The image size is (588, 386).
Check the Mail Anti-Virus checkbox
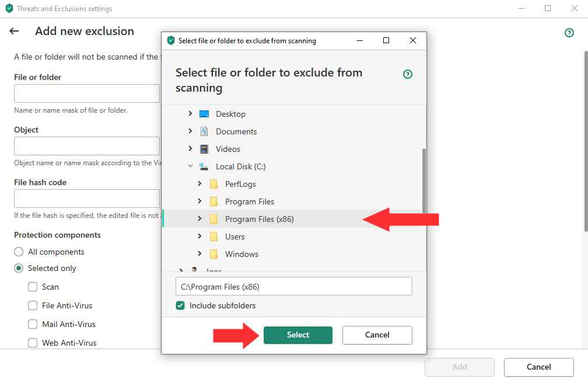(x=33, y=324)
